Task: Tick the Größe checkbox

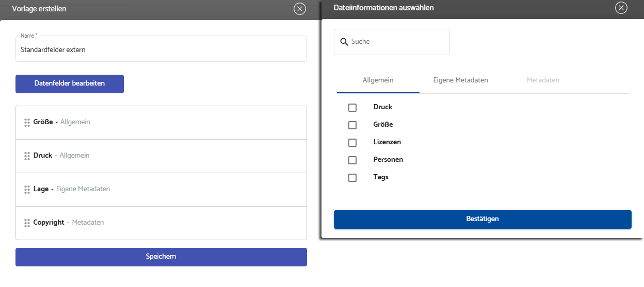Action: point(352,125)
